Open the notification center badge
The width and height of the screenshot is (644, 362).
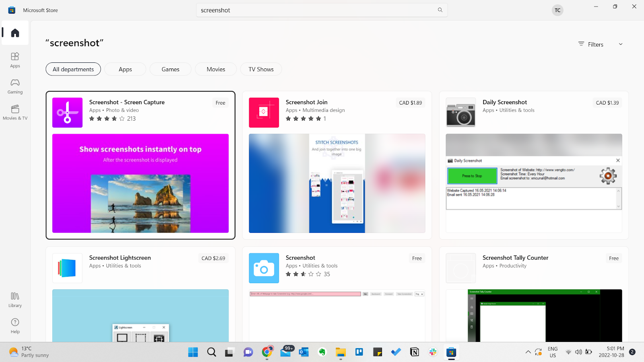632,352
